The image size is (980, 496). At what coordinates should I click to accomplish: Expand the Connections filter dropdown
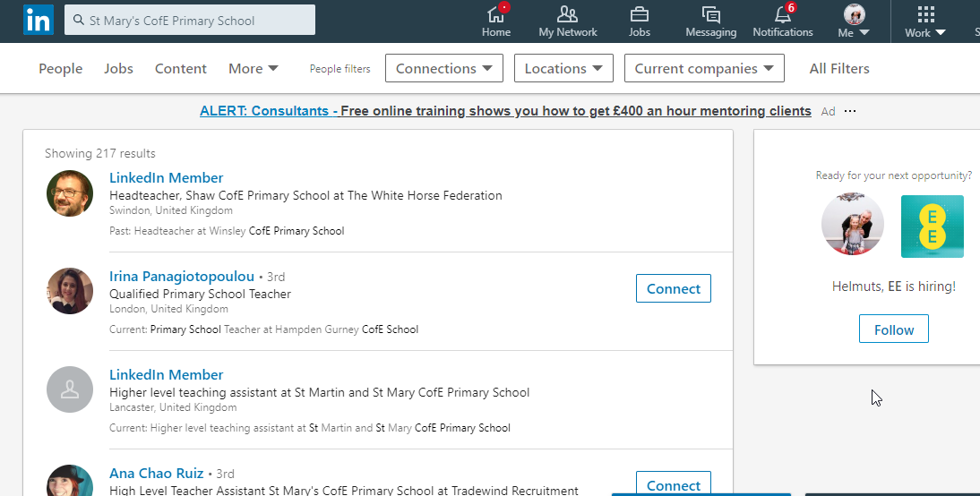(x=443, y=68)
